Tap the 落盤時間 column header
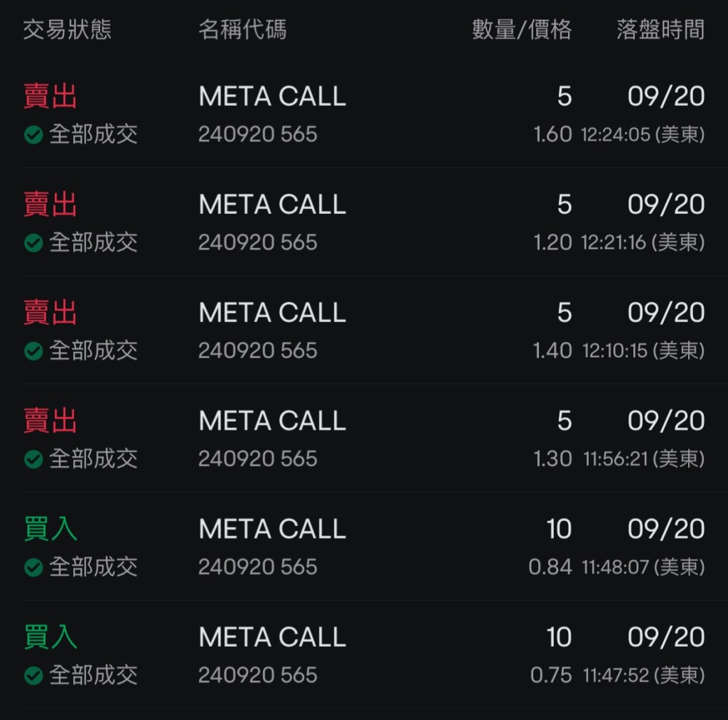728x720 pixels. (660, 30)
